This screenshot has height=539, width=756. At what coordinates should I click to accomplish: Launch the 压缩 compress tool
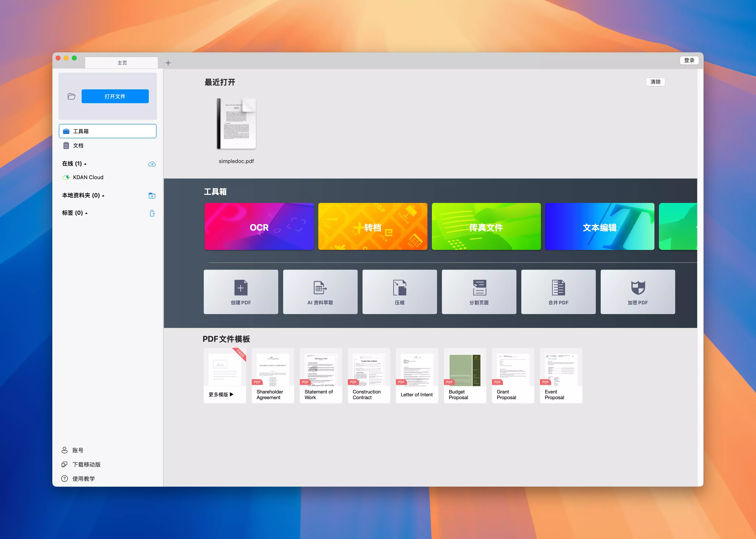(399, 292)
